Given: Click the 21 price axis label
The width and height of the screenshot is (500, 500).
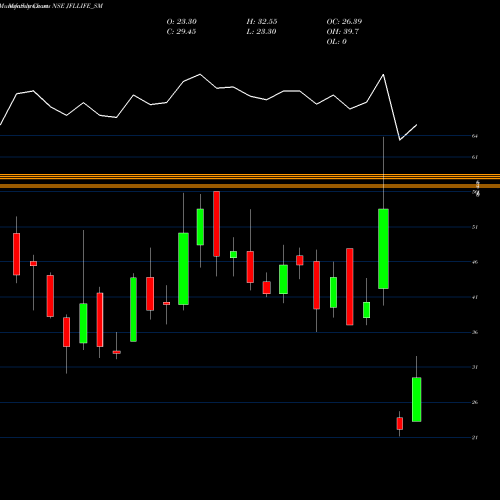Looking at the screenshot, I should (x=475, y=438).
